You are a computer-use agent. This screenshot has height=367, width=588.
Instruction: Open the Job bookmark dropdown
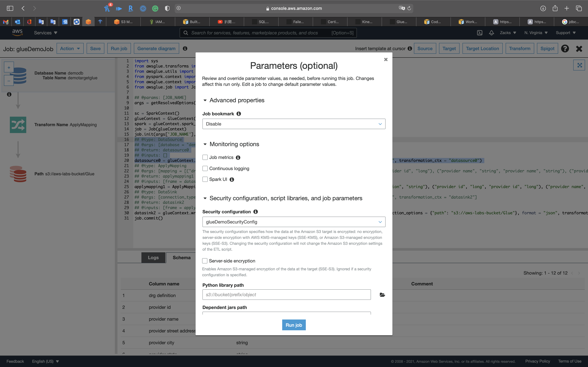click(294, 124)
